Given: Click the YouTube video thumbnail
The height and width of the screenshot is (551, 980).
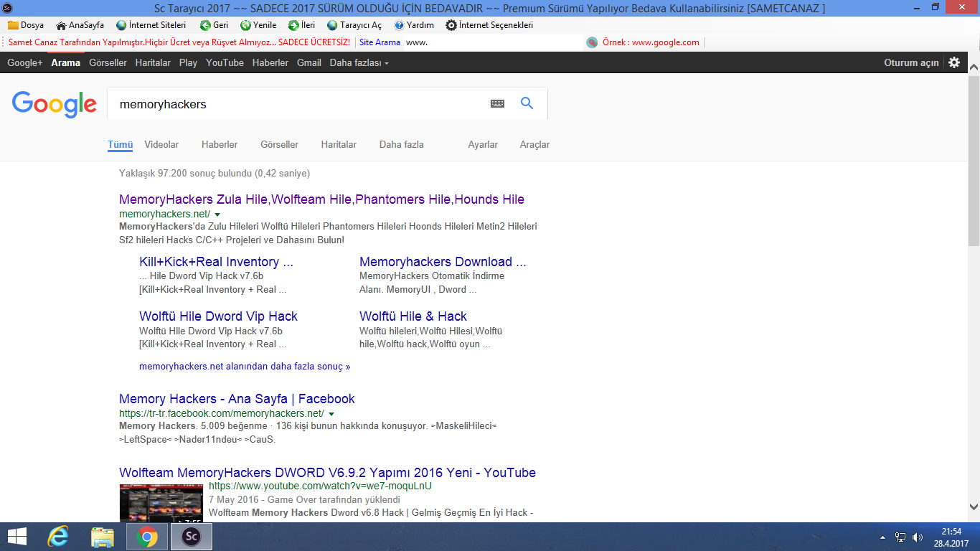Looking at the screenshot, I should pos(161,502).
